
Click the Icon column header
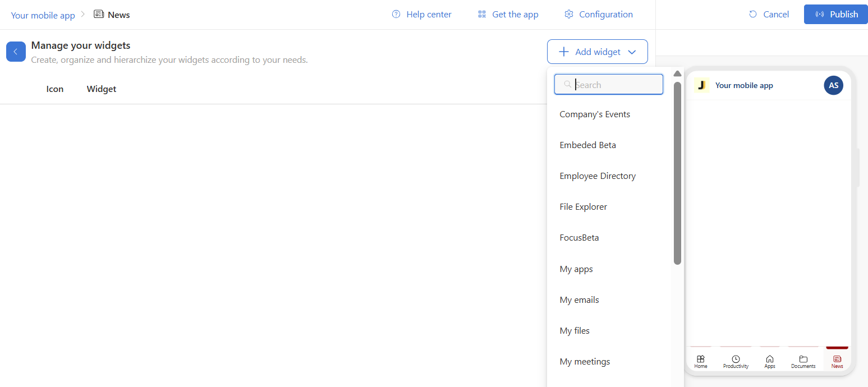tap(55, 89)
